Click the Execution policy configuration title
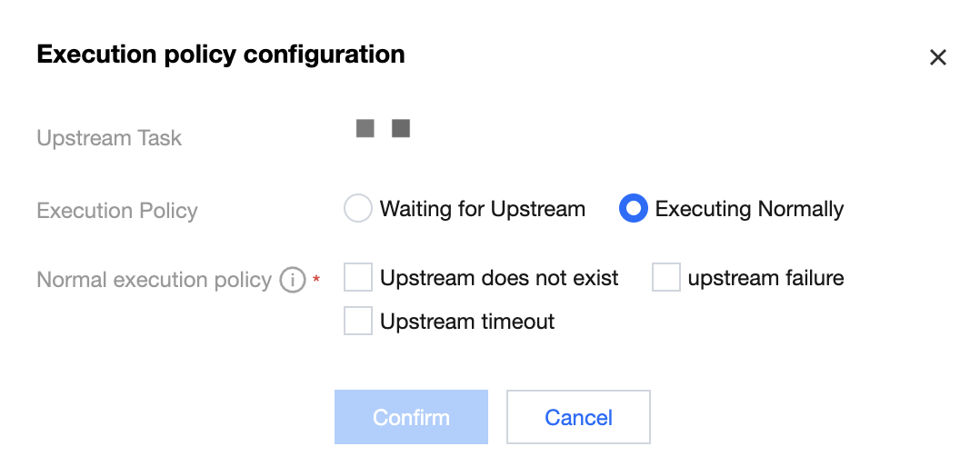 [221, 55]
